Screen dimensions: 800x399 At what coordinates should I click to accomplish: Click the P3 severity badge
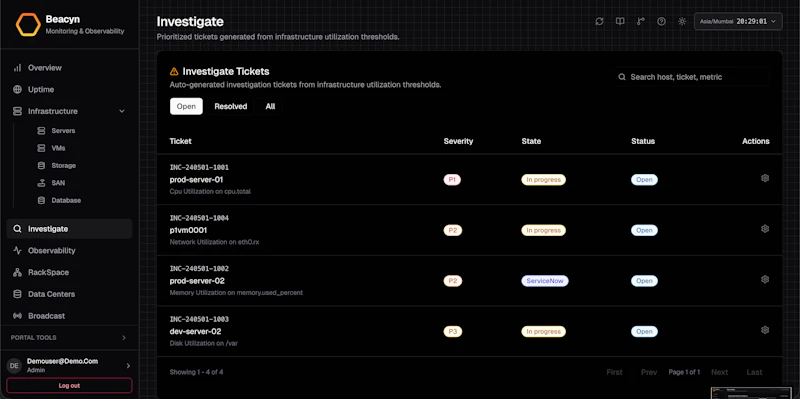[453, 332]
